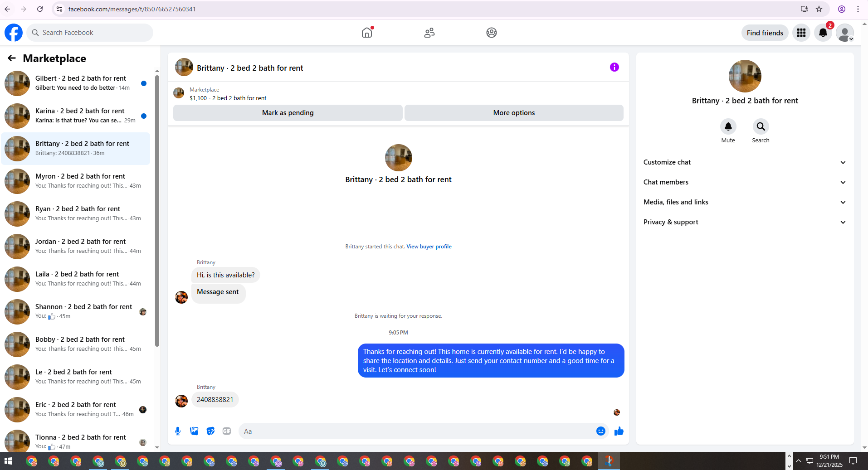Click the Facebook logo icon
This screenshot has width=868, height=470.
pyautogui.click(x=14, y=33)
